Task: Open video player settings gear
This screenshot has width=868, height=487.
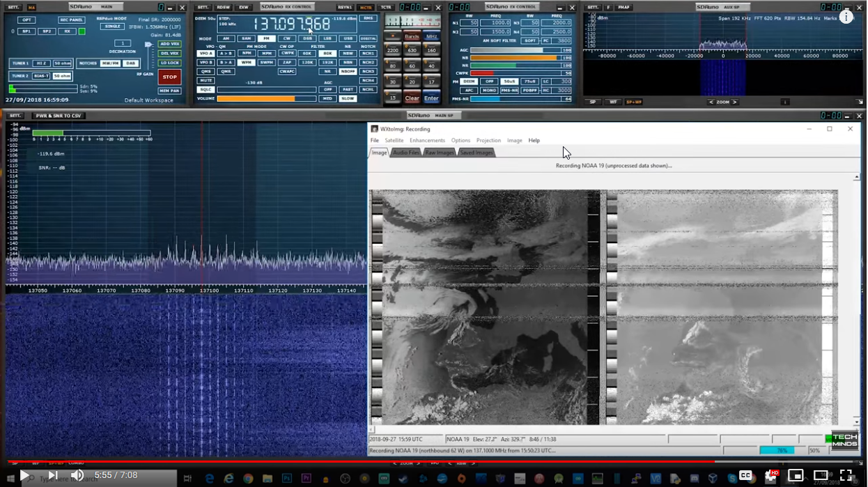Action: click(x=770, y=475)
